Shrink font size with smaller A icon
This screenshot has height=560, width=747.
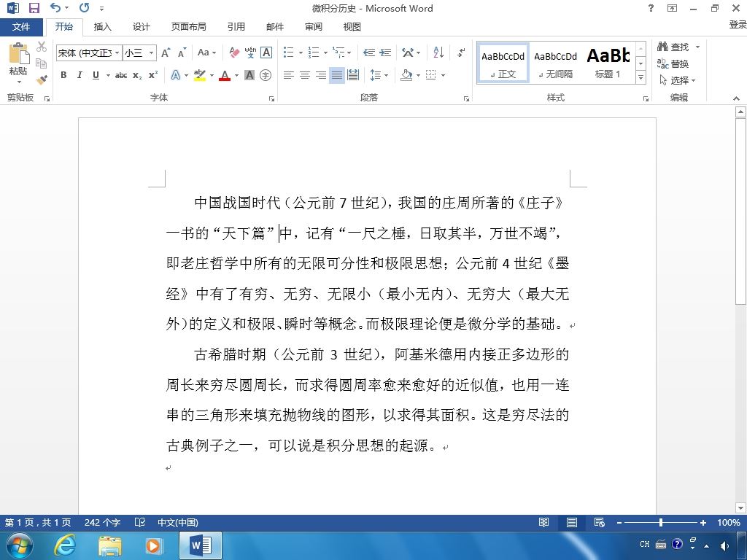pos(182,52)
